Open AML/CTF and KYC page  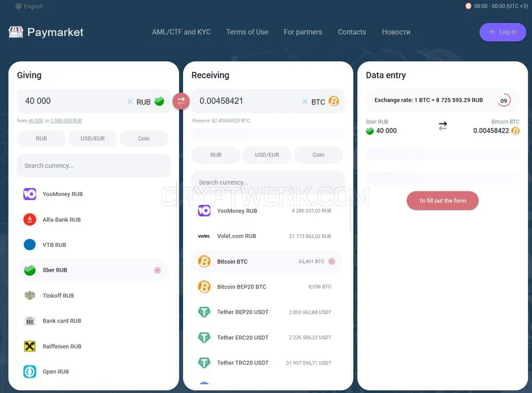[181, 32]
